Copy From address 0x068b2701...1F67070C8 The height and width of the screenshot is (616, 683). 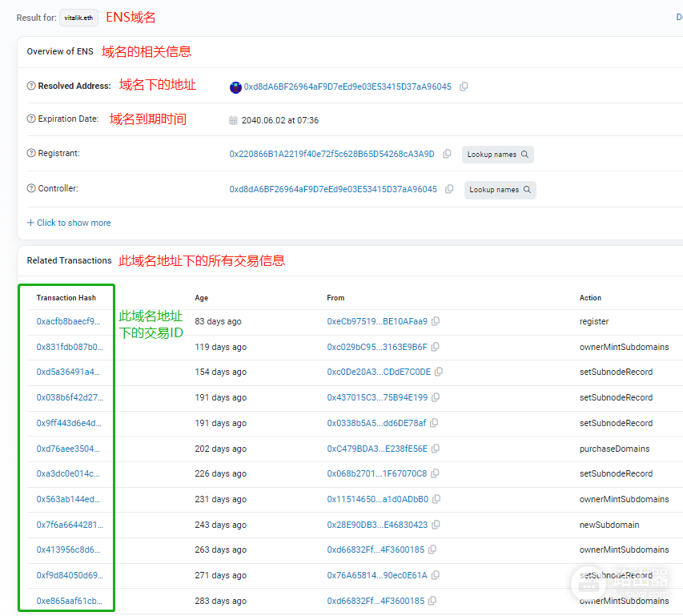(435, 473)
